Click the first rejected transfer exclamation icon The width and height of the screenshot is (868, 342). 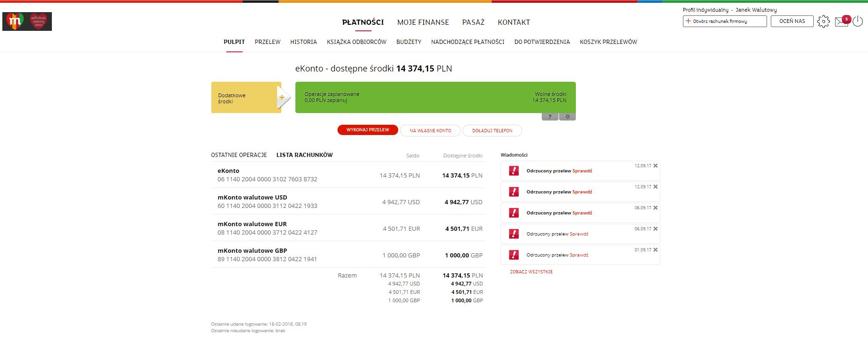click(x=514, y=171)
